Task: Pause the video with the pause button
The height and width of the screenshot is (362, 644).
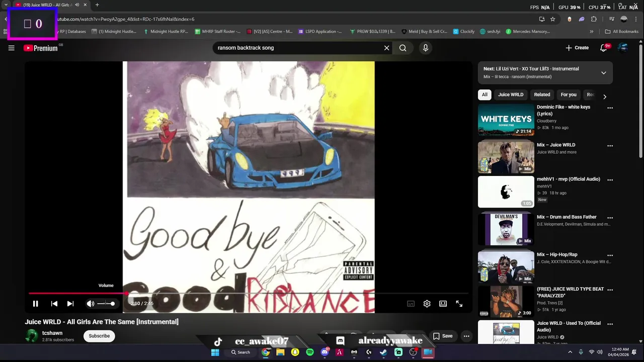Action: coord(35,304)
